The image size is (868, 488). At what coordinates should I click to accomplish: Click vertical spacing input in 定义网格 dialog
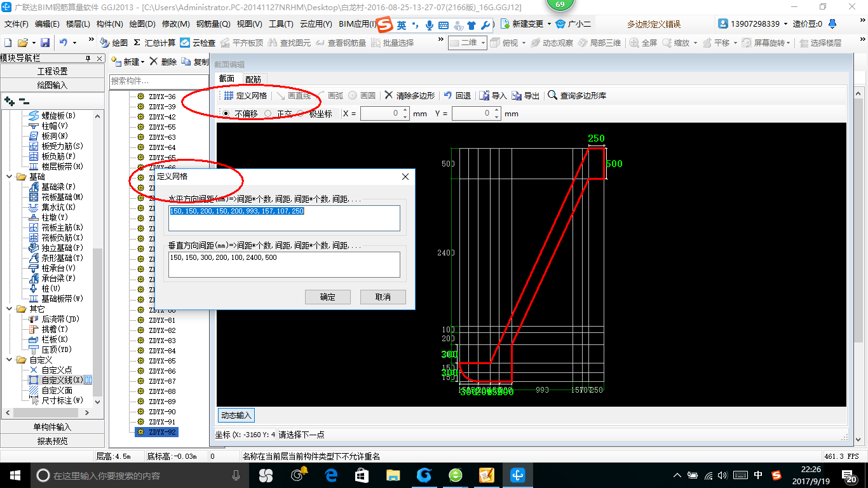285,264
